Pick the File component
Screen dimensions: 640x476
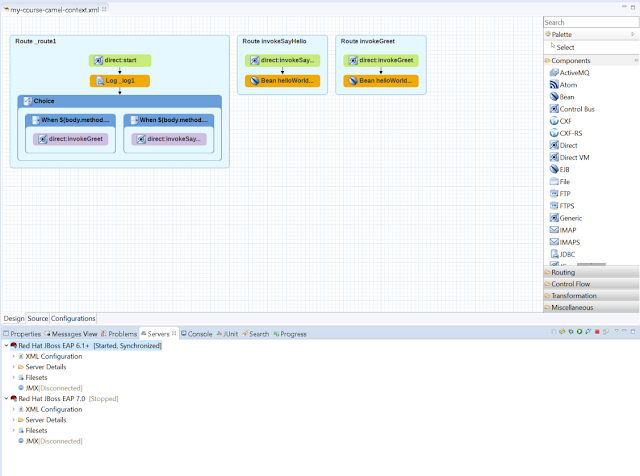(560, 182)
